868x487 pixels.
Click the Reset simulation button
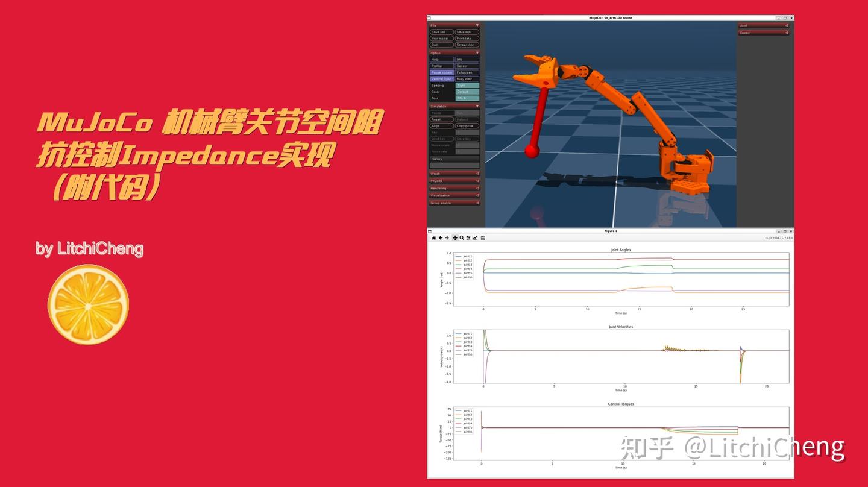coord(441,118)
